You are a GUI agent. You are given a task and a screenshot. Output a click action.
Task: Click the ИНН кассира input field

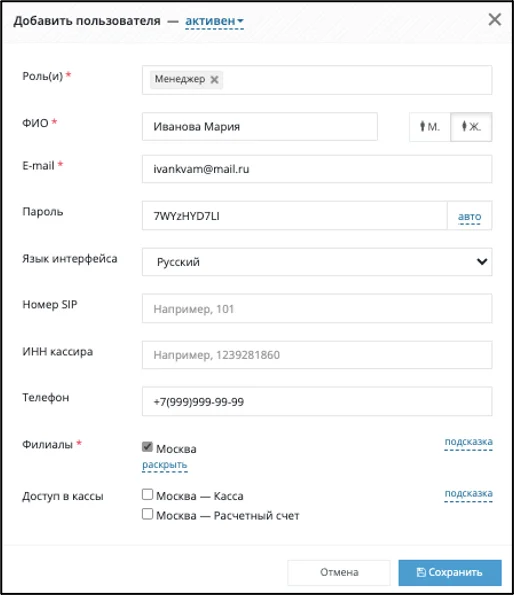[317, 355]
